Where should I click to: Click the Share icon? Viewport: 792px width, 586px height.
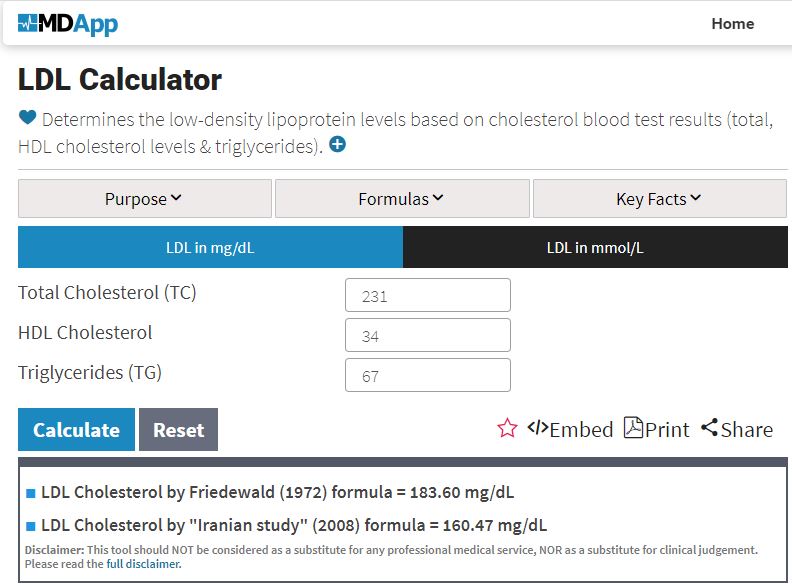tap(710, 428)
